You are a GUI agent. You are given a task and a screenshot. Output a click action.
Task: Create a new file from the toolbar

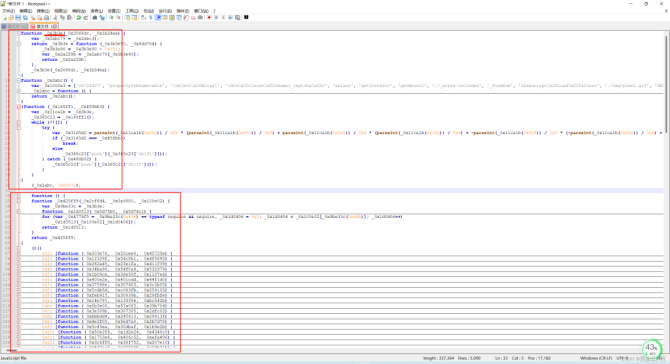coord(4,18)
